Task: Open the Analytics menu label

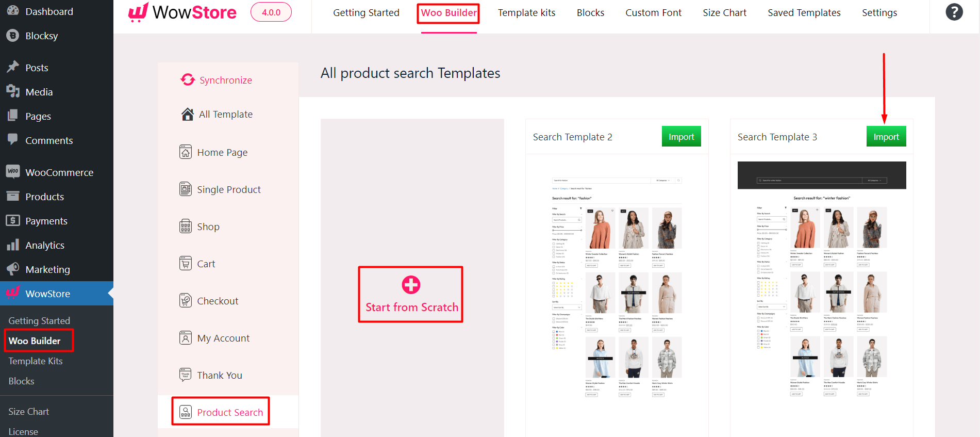Action: tap(45, 245)
